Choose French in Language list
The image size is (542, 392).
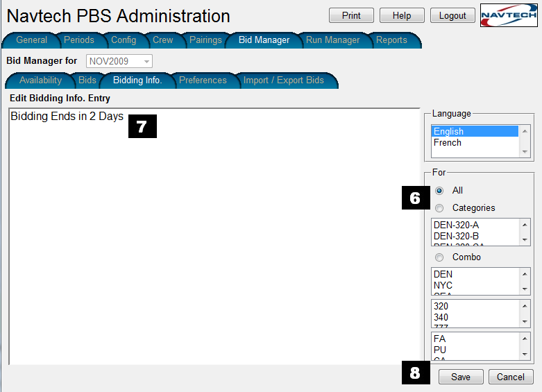click(x=475, y=142)
